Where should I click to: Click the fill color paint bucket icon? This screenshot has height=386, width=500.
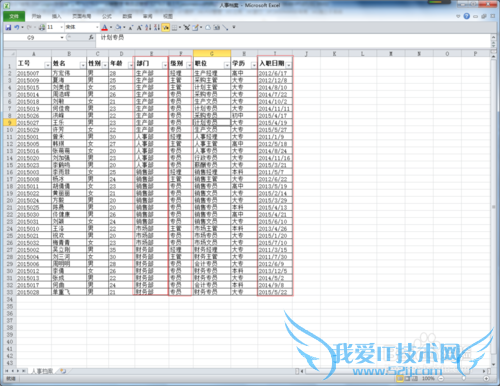pos(118,27)
